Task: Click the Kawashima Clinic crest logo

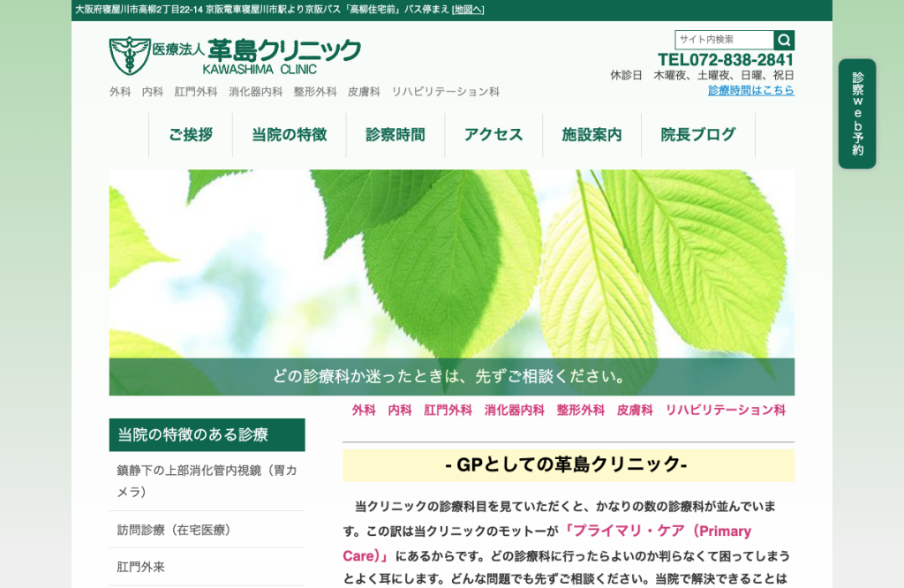Action: pos(130,56)
